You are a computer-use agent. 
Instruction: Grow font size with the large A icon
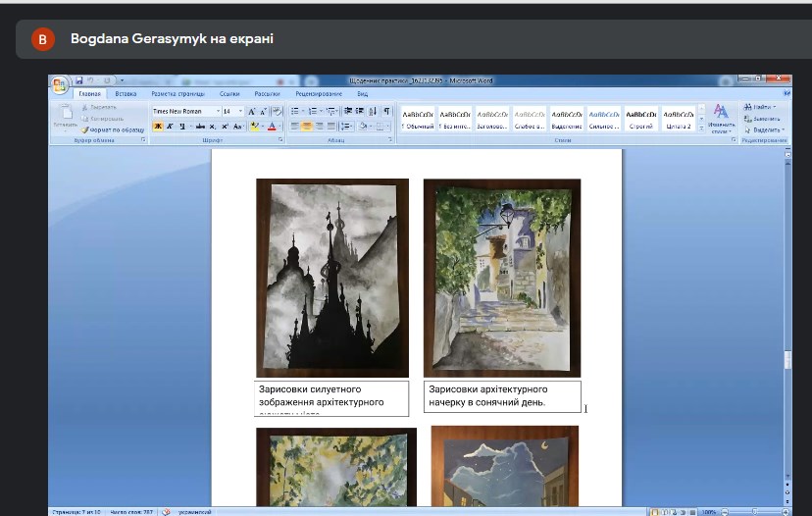[x=252, y=112]
